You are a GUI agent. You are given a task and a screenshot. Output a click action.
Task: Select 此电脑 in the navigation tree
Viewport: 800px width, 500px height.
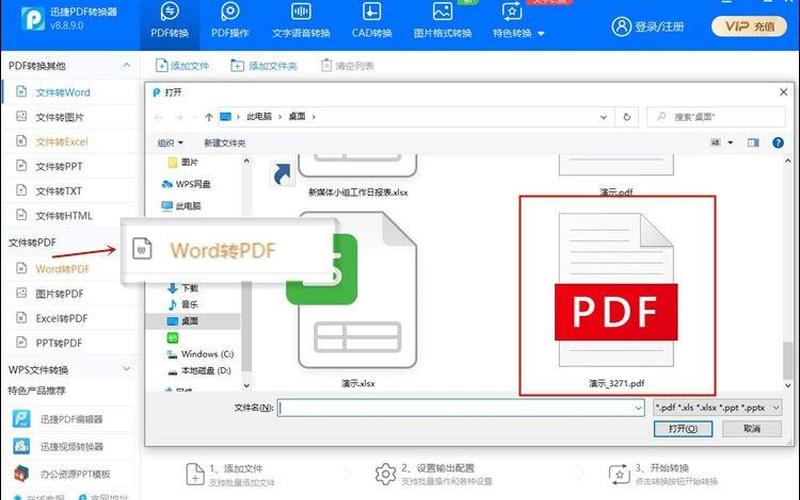point(181,206)
